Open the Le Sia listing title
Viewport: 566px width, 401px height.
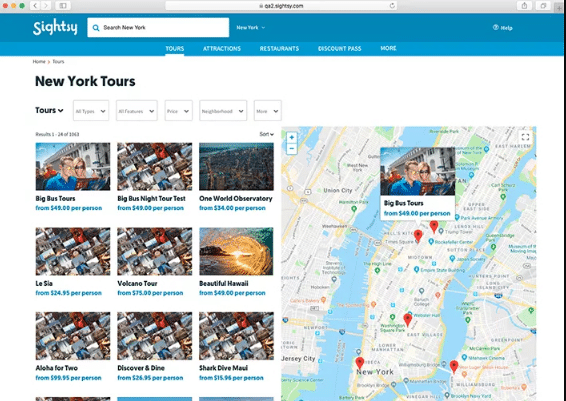pyautogui.click(x=44, y=283)
